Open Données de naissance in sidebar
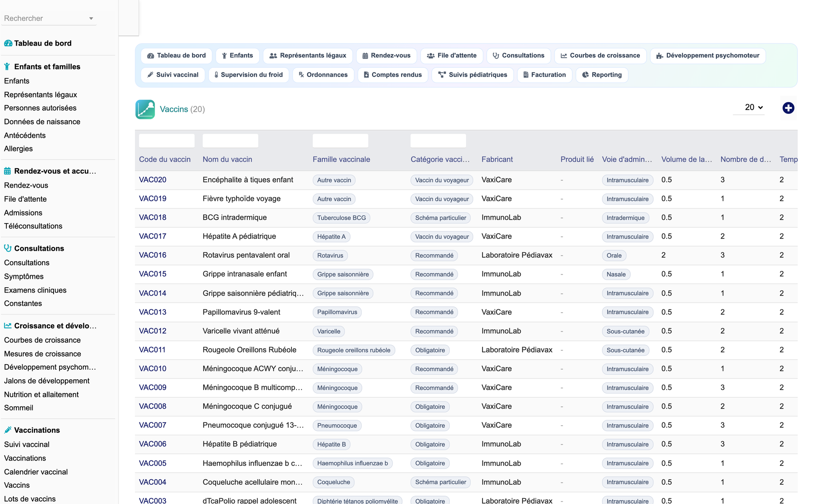The width and height of the screenshot is (815, 504). [x=42, y=122]
